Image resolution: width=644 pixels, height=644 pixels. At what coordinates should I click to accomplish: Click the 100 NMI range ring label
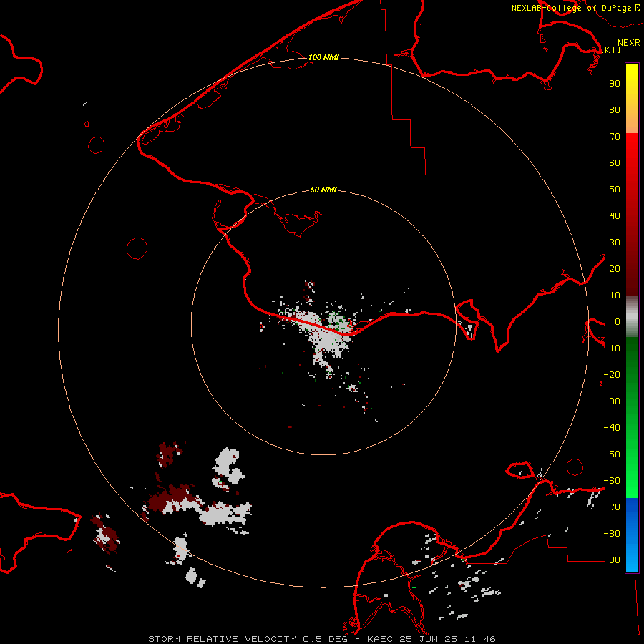(323, 57)
